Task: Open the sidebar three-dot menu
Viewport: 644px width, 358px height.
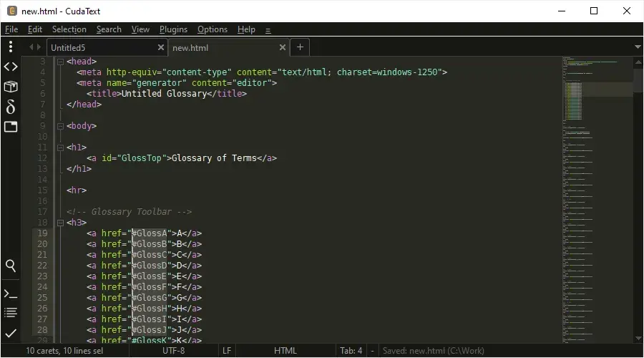Action: pyautogui.click(x=11, y=47)
